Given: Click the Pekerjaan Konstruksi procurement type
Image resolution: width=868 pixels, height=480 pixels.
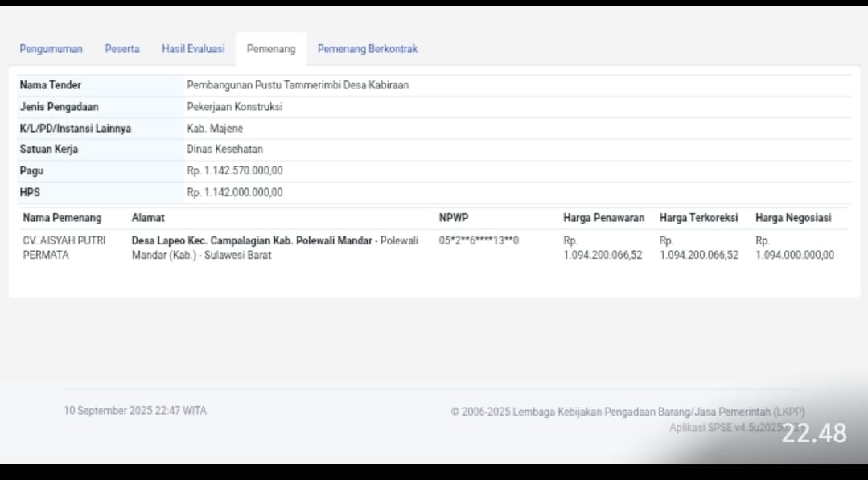Looking at the screenshot, I should point(234,107).
